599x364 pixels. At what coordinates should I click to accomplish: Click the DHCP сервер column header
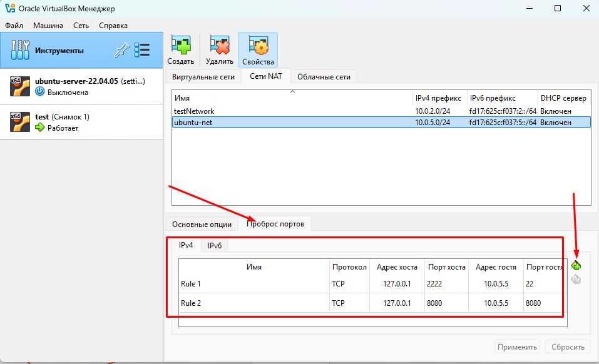[x=564, y=98]
